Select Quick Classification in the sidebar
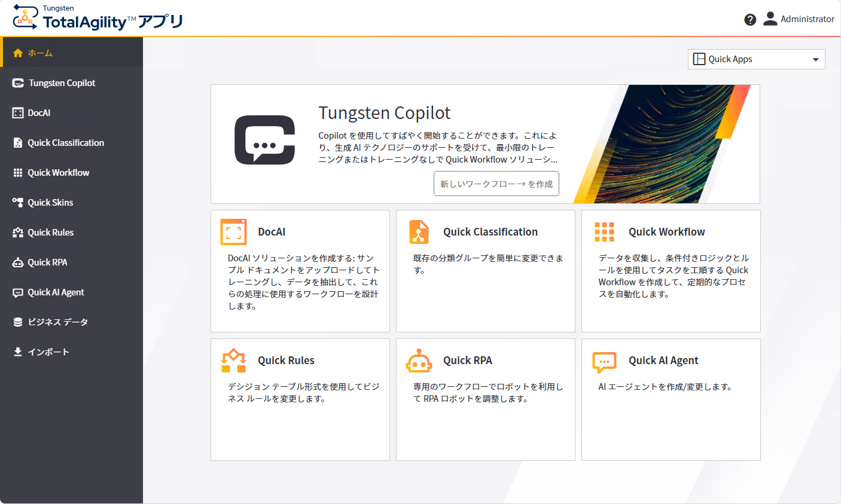 point(66,142)
